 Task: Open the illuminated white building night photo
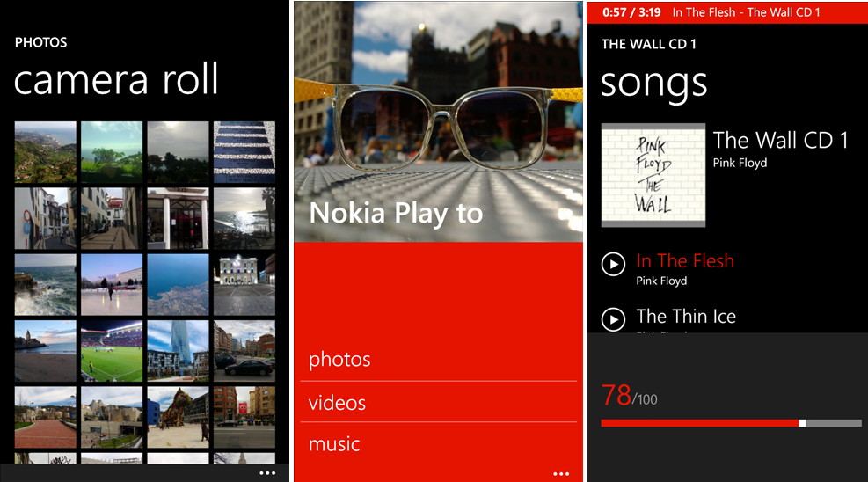244,285
